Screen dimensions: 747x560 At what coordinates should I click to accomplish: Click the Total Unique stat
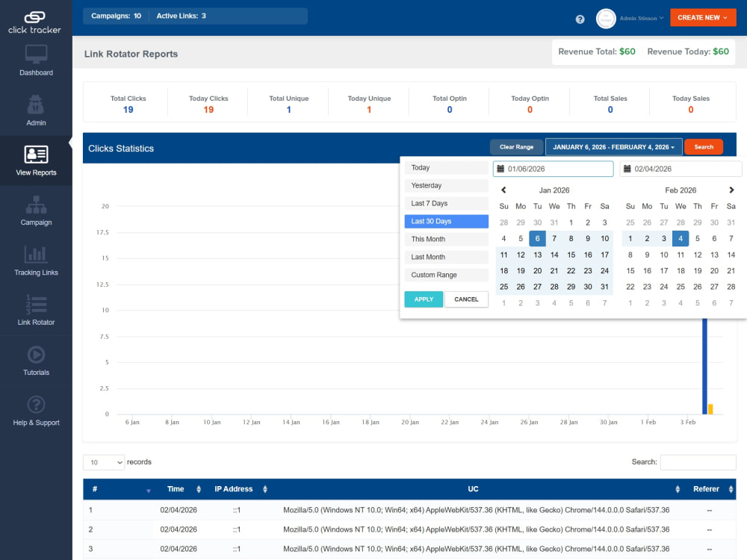(288, 105)
